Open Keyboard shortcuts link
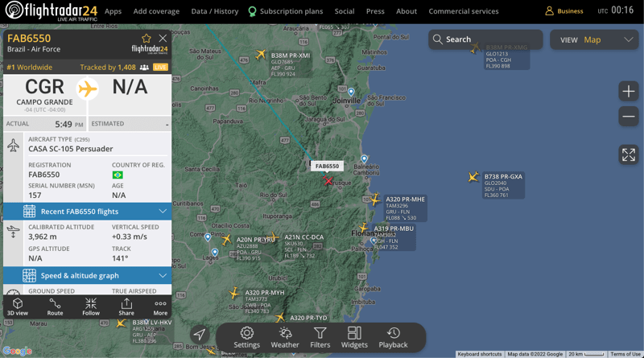Screen dimensions: 644x358 tap(479, 354)
